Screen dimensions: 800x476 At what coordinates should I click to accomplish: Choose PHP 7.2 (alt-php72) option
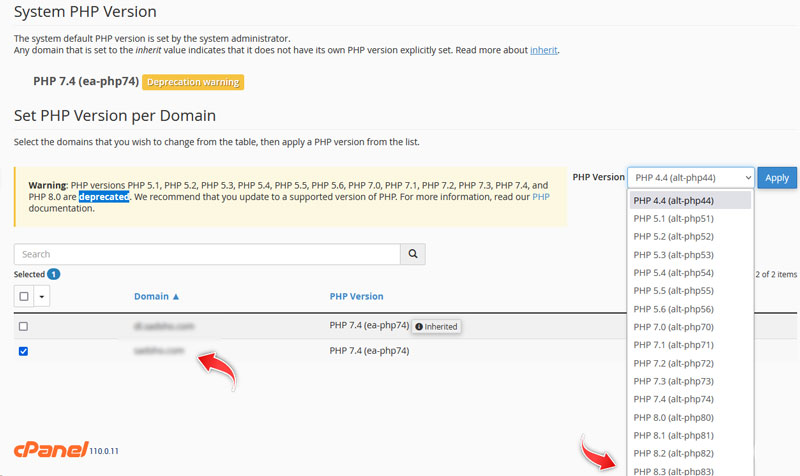(690, 363)
